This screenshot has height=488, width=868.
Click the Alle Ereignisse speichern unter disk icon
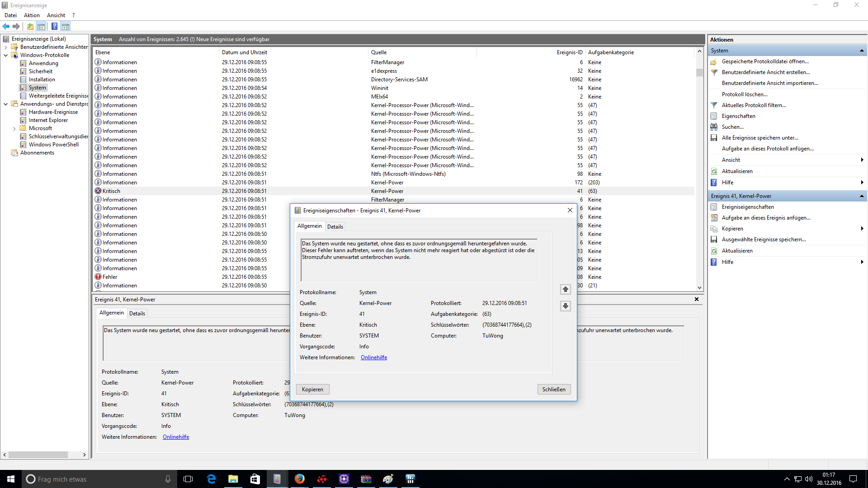tap(714, 138)
